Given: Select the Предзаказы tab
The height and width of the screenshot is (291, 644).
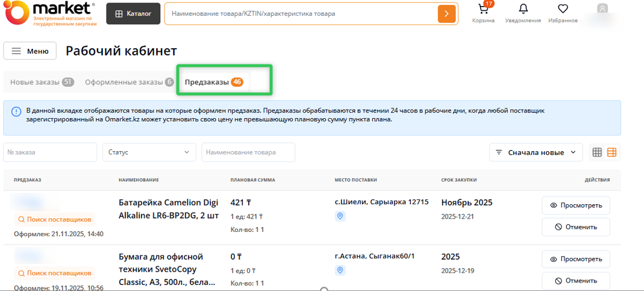Looking at the screenshot, I should (213, 82).
